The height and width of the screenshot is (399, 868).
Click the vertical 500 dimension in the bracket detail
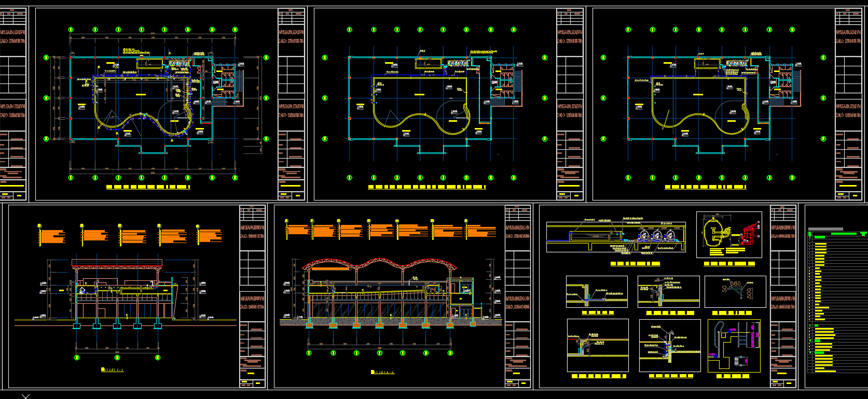tap(750, 293)
